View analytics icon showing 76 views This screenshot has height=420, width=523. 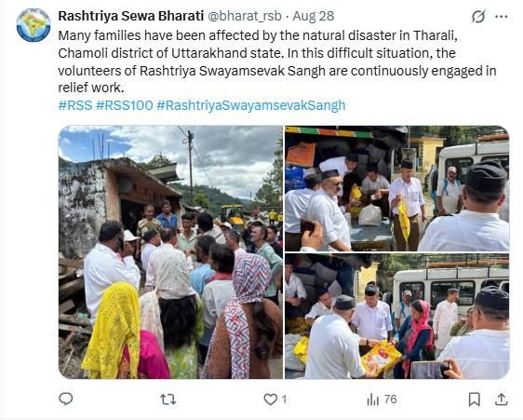pyautogui.click(x=372, y=400)
